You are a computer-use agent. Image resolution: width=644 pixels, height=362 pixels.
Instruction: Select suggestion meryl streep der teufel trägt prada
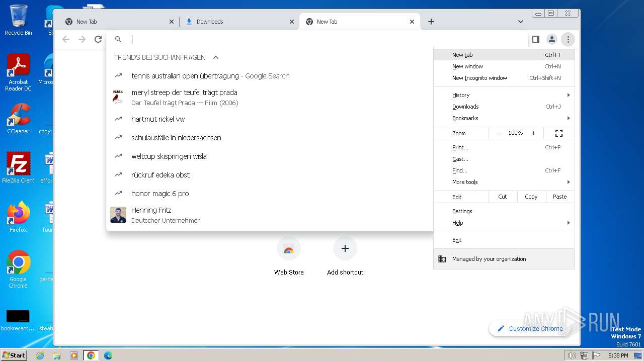270,98
